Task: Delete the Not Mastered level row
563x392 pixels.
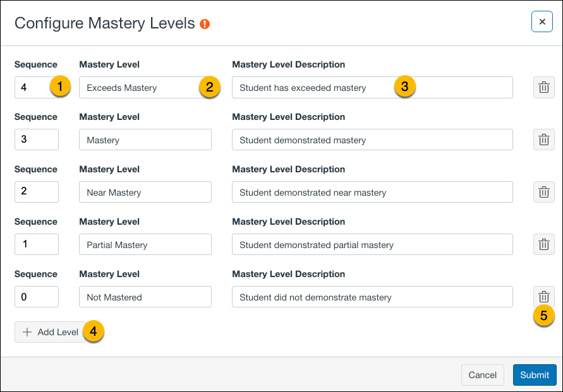Action: (543, 296)
